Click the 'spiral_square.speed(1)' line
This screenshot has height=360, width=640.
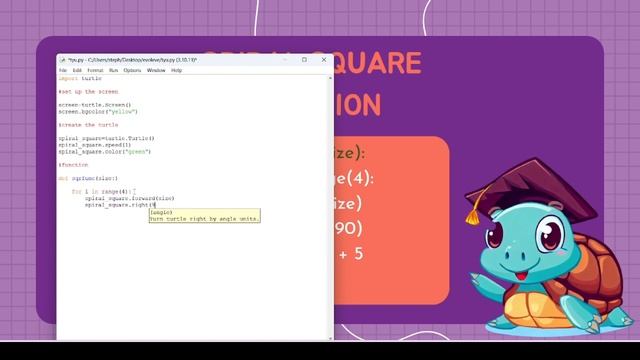95,145
